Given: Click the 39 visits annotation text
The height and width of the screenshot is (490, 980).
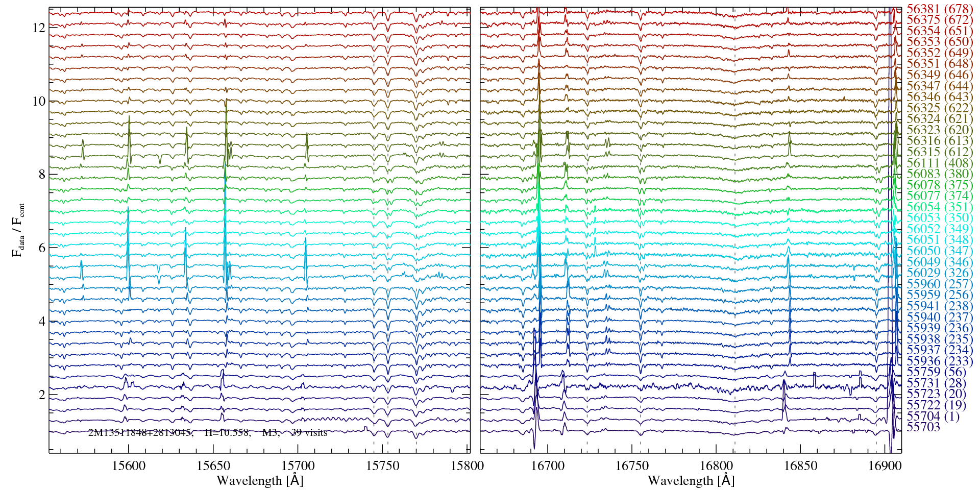Looking at the screenshot, I should (x=309, y=433).
